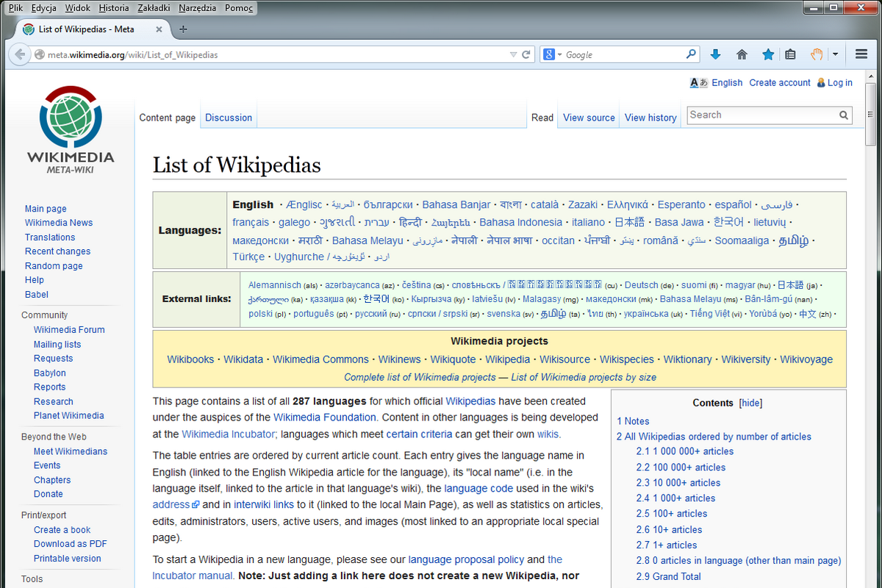Open the Meet Wikimedians link
This screenshot has height=588, width=882.
(x=71, y=451)
